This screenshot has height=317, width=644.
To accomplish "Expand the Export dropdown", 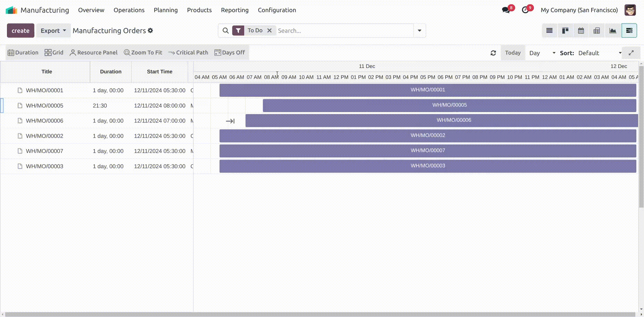I will (x=53, y=31).
